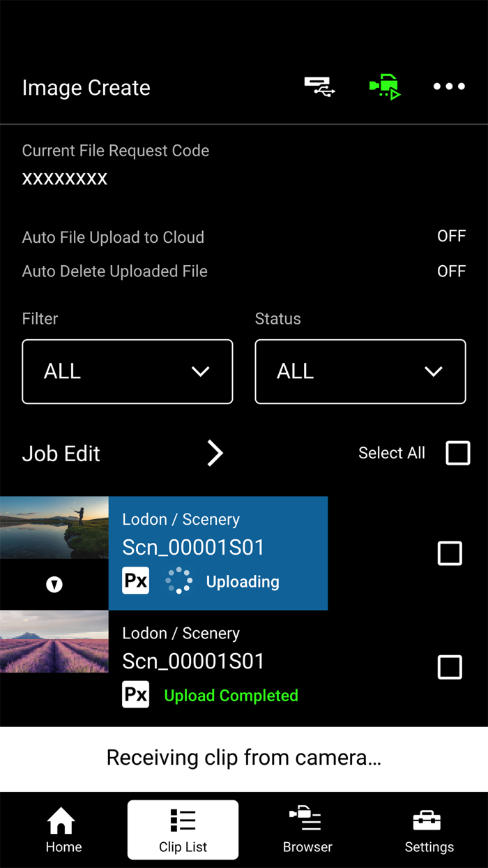Open the Filter dropdown showing ALL
Screen dimensions: 488x868
[127, 371]
